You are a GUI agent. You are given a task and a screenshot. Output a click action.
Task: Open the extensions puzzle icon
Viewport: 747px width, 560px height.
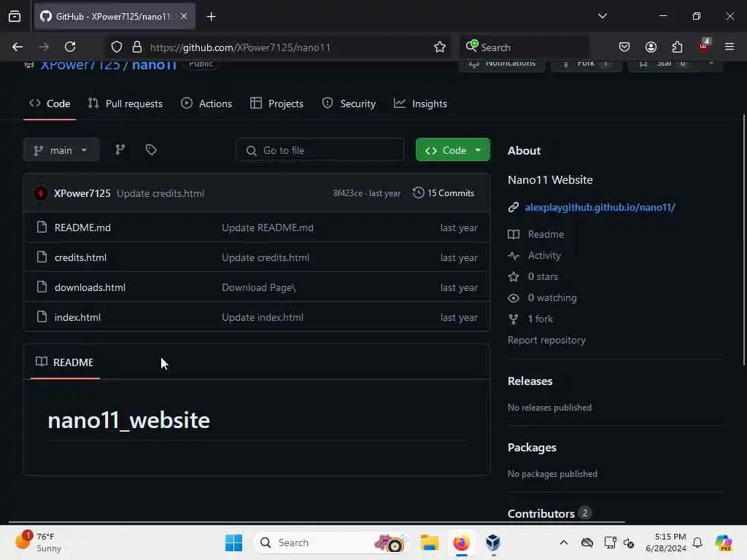(x=677, y=47)
